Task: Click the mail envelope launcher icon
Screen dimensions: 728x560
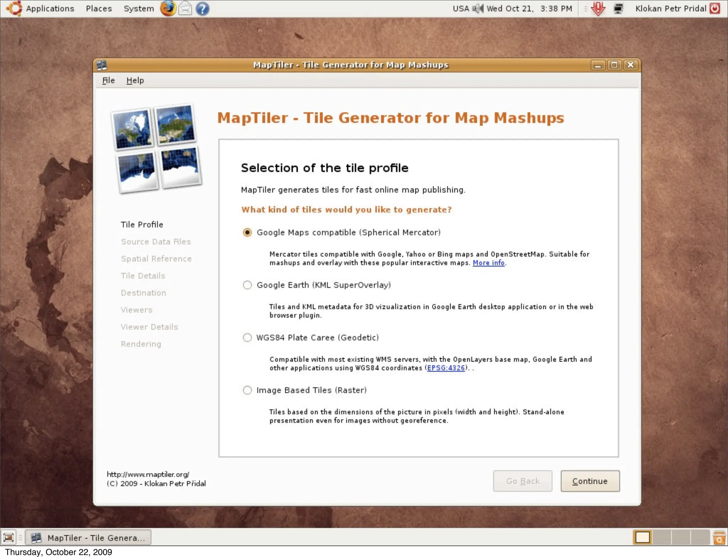Action: pos(185,9)
